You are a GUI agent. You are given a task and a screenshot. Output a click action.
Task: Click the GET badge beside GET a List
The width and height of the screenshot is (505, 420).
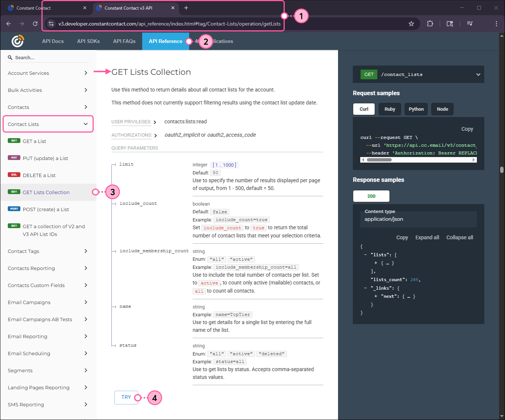(x=14, y=141)
